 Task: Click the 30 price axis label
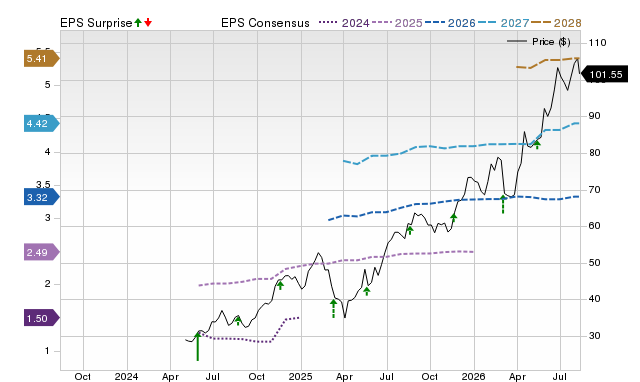click(x=594, y=336)
